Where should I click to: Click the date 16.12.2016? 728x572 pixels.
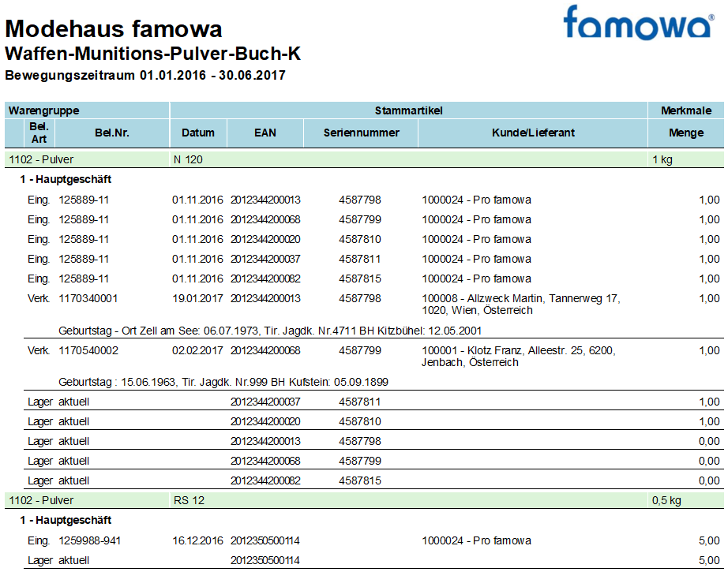(x=197, y=541)
